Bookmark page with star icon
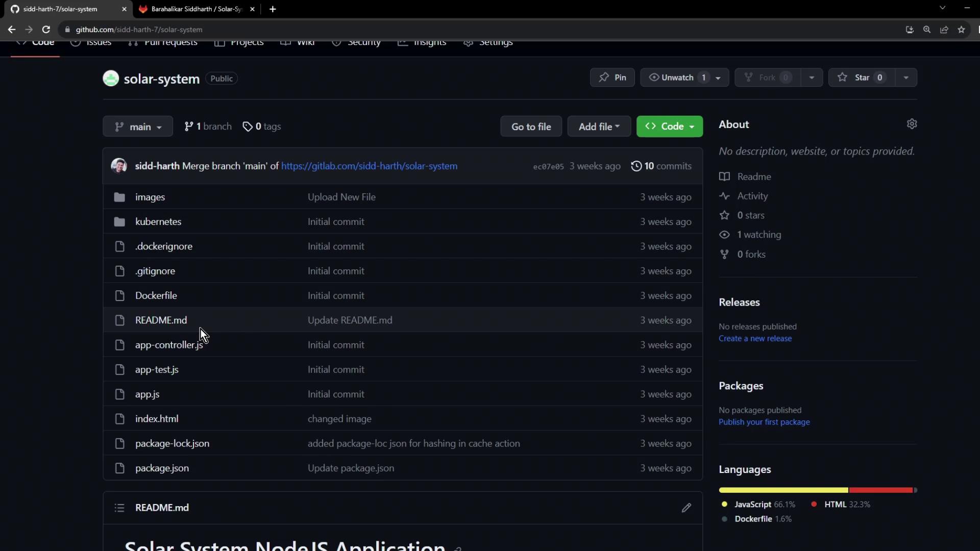The height and width of the screenshot is (551, 980). click(961, 30)
